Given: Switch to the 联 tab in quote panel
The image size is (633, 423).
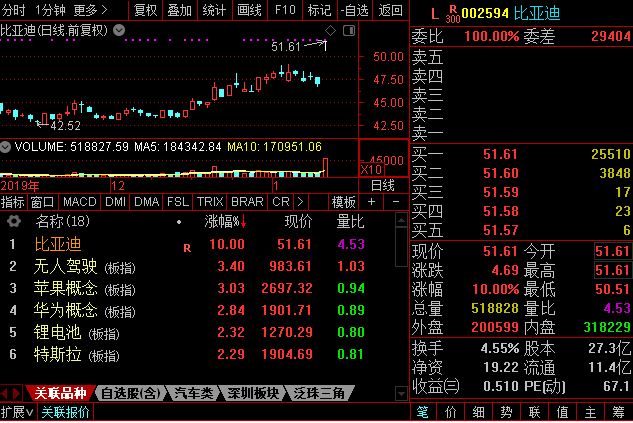Looking at the screenshot, I should tap(534, 412).
